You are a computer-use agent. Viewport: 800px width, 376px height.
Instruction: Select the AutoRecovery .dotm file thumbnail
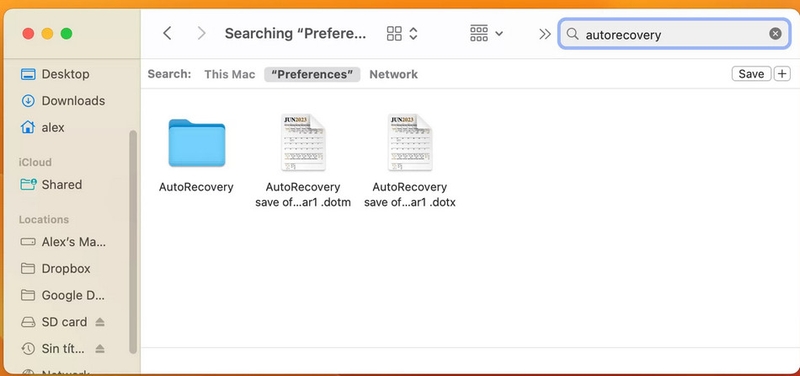(x=303, y=142)
